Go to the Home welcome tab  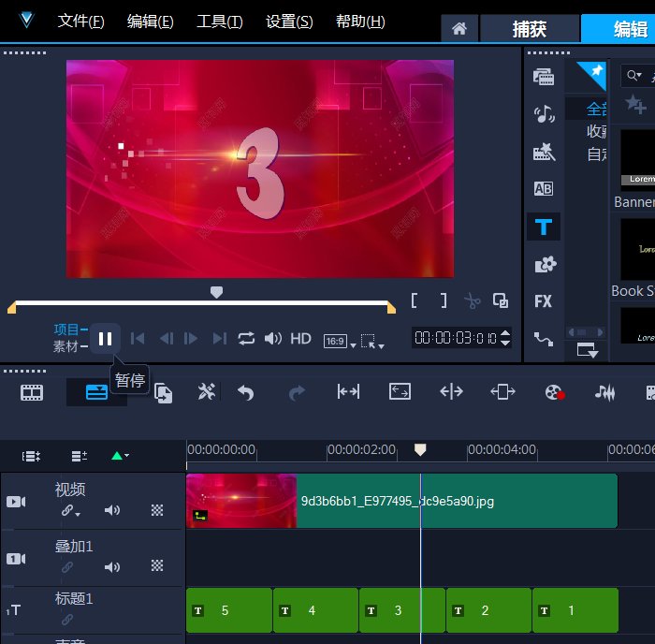459,28
